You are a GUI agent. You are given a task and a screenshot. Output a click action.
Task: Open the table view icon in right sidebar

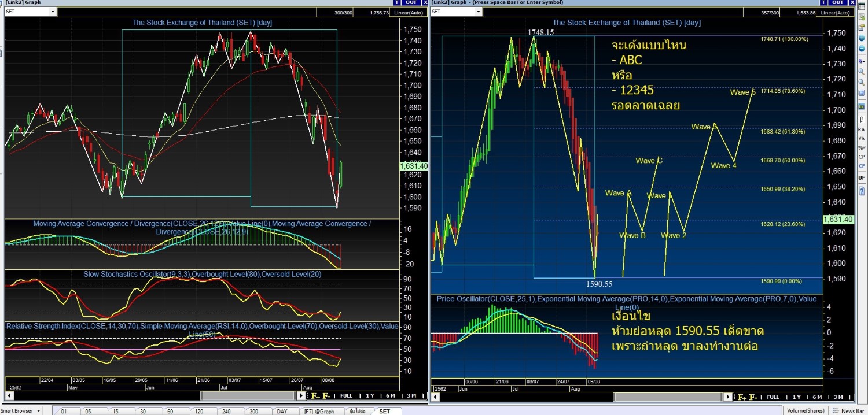click(862, 6)
